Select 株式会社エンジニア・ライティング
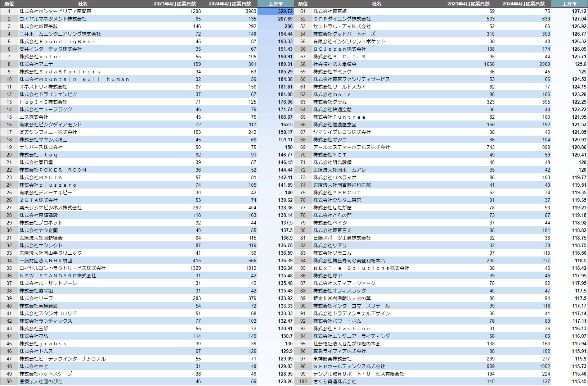The width and height of the screenshot is (588, 386). click(x=351, y=336)
